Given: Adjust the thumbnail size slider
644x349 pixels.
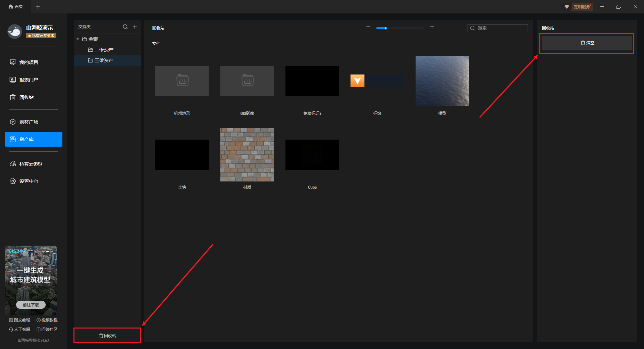Looking at the screenshot, I should (x=386, y=28).
